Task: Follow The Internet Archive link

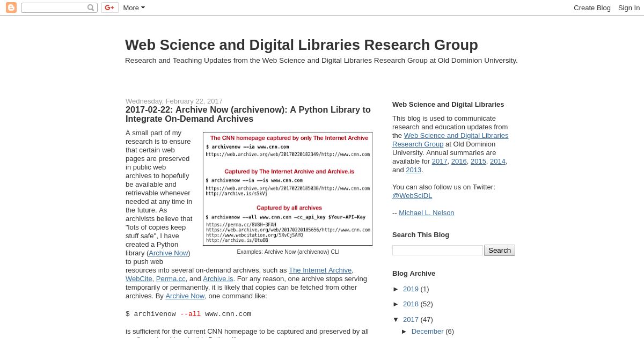Action: click(x=320, y=270)
